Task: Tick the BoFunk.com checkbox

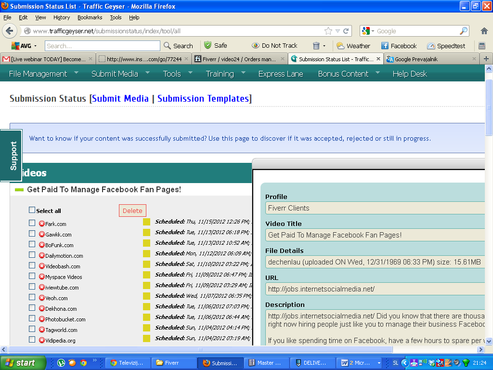Action: 32,244
